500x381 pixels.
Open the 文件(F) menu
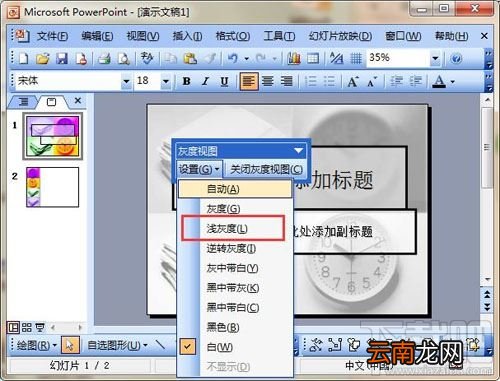[x=52, y=36]
